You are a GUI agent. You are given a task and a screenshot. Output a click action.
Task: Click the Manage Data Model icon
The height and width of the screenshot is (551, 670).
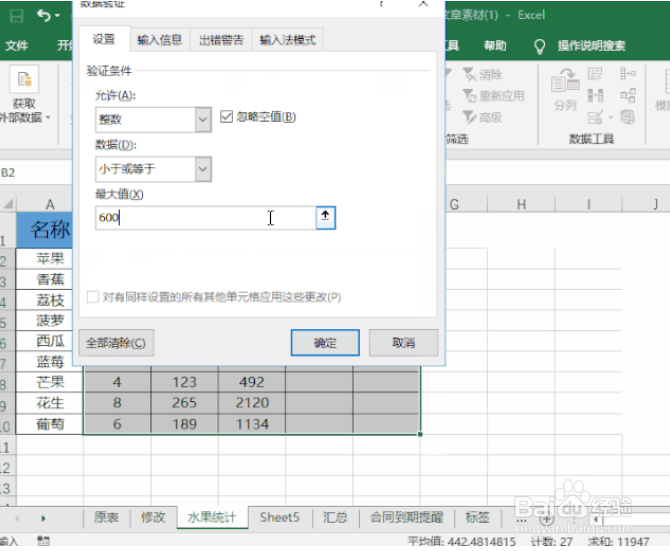[x=628, y=117]
